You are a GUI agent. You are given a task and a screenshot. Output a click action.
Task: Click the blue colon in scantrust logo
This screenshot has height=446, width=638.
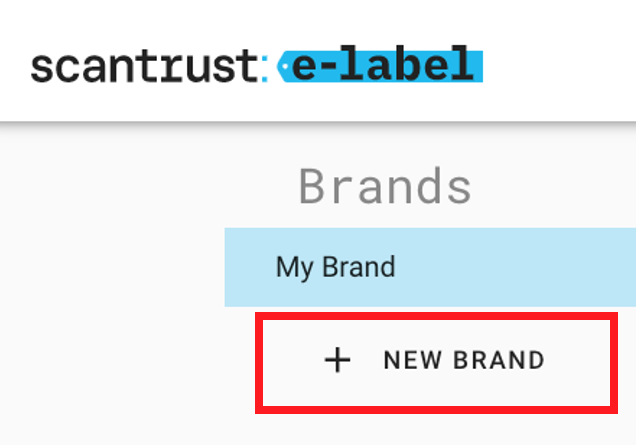click(x=263, y=68)
